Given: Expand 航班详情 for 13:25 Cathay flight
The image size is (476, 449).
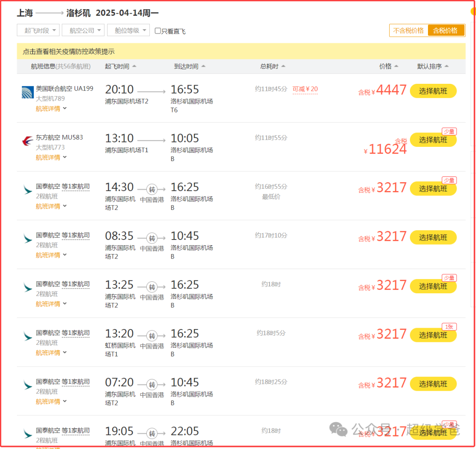Looking at the screenshot, I should coord(51,304).
